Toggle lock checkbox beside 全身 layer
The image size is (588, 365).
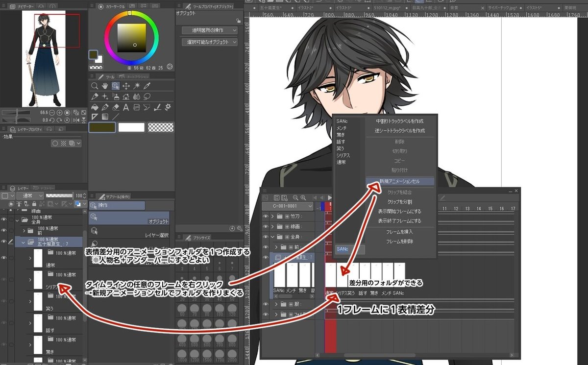[11, 219]
